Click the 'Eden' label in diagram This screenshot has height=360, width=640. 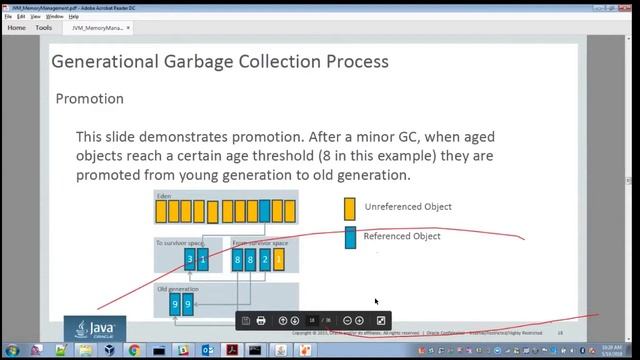point(164,196)
